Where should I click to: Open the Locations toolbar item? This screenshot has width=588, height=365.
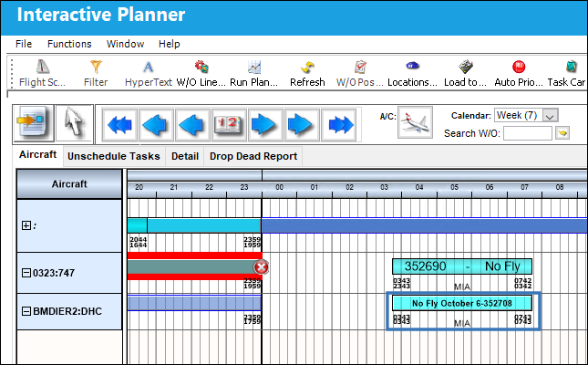pyautogui.click(x=412, y=66)
